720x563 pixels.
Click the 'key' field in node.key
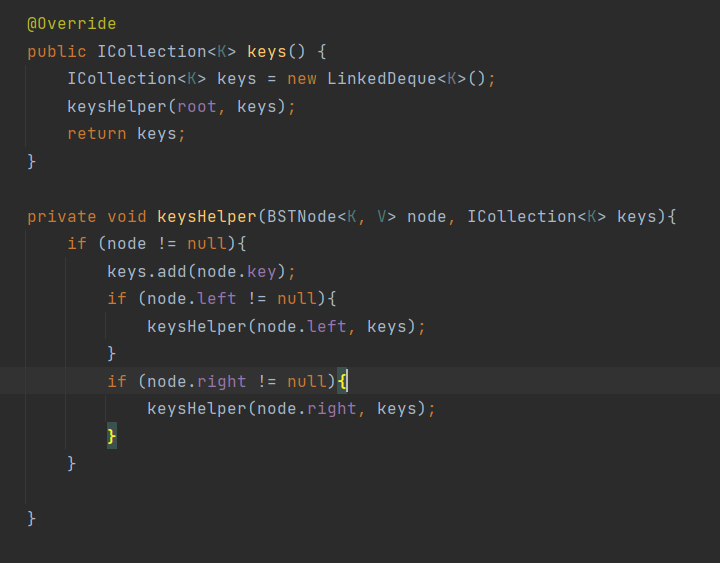pos(261,271)
